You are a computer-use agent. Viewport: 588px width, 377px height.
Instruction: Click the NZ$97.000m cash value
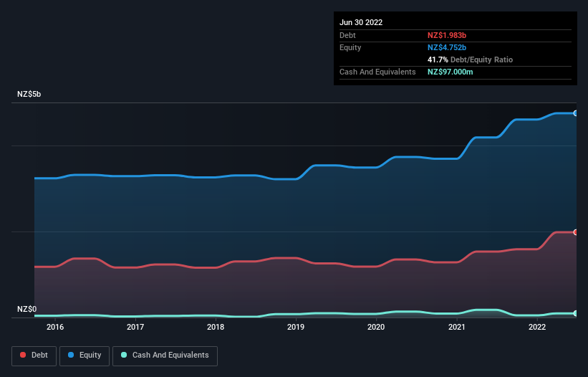click(450, 72)
